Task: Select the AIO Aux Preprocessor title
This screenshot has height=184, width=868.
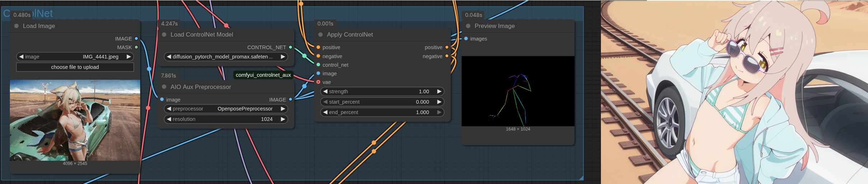Action: point(201,87)
